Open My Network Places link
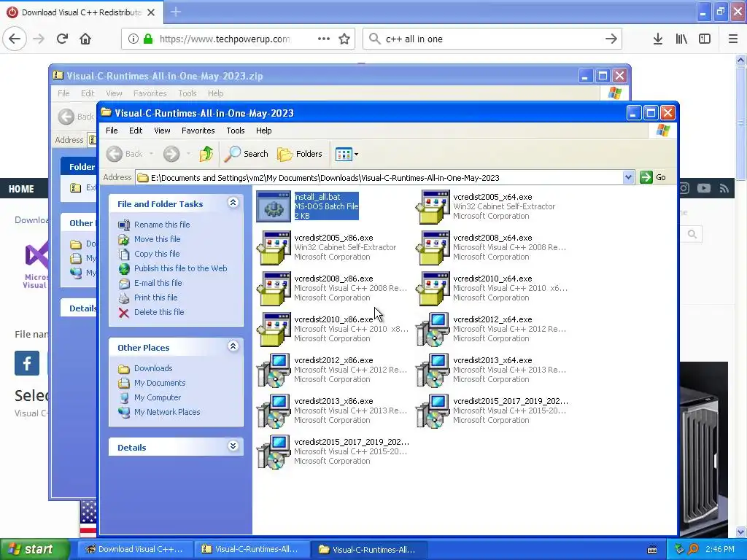 167,412
